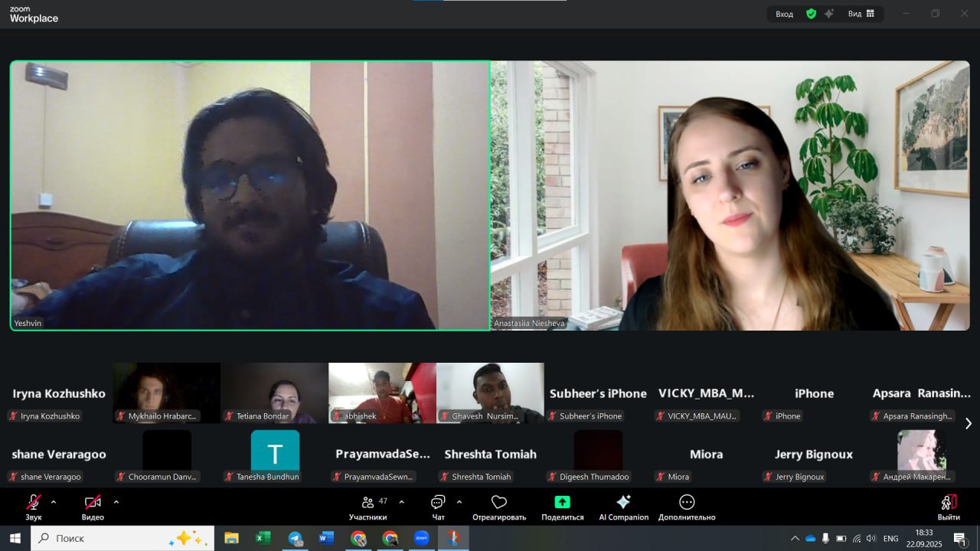Select Ghavesh Nursim's video thumbnail
Image resolution: width=980 pixels, height=551 pixels.
[490, 393]
